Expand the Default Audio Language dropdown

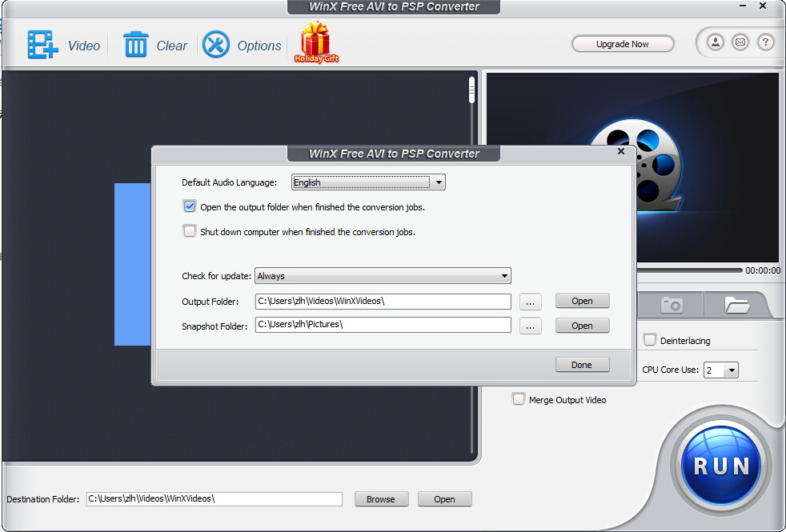tap(368, 182)
